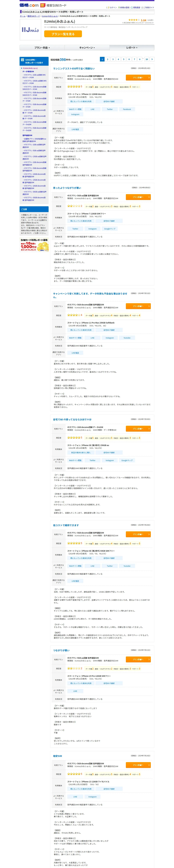
Task: Click the IIJmio brand logo image
Action: point(30,30)
